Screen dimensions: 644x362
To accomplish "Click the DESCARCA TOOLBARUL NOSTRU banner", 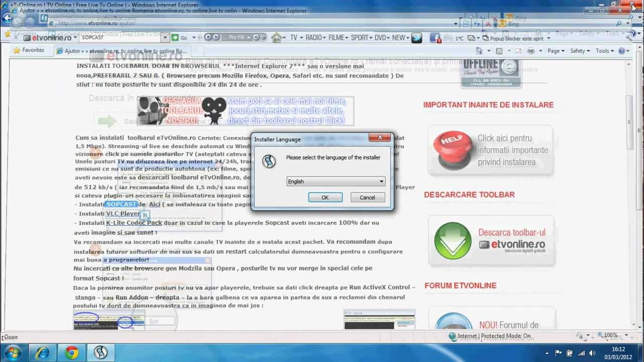I will pyautogui.click(x=246, y=111).
